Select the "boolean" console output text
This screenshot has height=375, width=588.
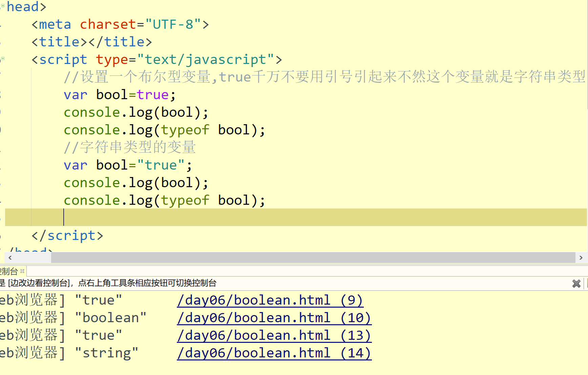(110, 317)
